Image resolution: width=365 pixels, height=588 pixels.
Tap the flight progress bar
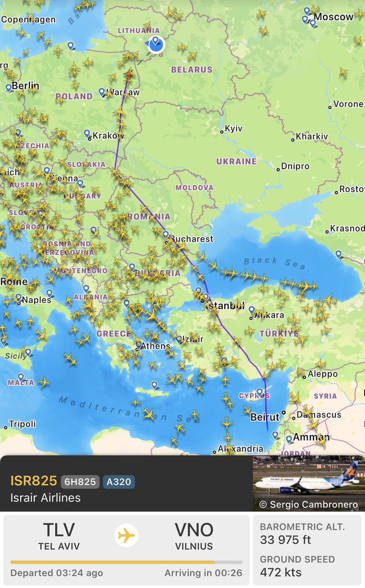tap(127, 562)
